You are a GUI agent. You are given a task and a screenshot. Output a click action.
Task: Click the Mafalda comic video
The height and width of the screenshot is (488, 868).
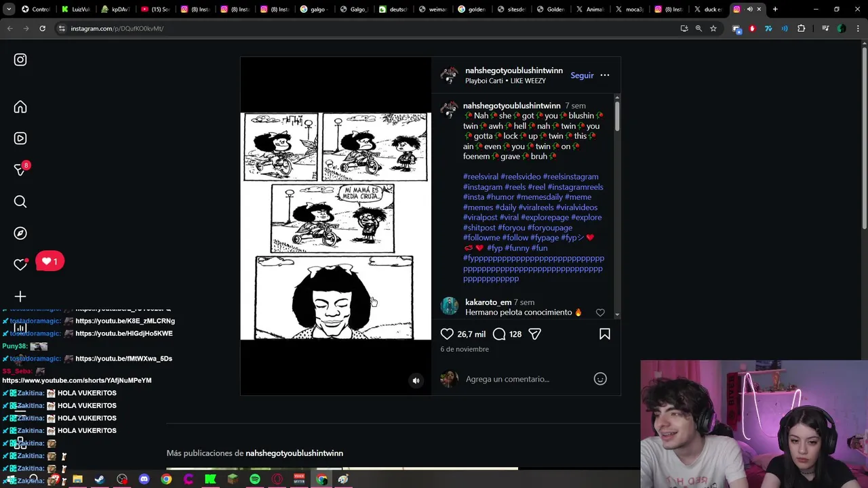point(336,226)
